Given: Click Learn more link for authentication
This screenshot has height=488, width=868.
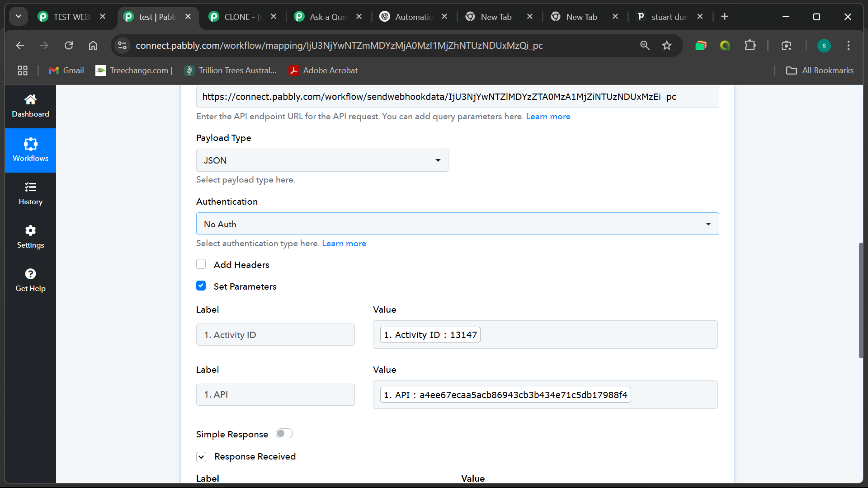Looking at the screenshot, I should [x=344, y=244].
